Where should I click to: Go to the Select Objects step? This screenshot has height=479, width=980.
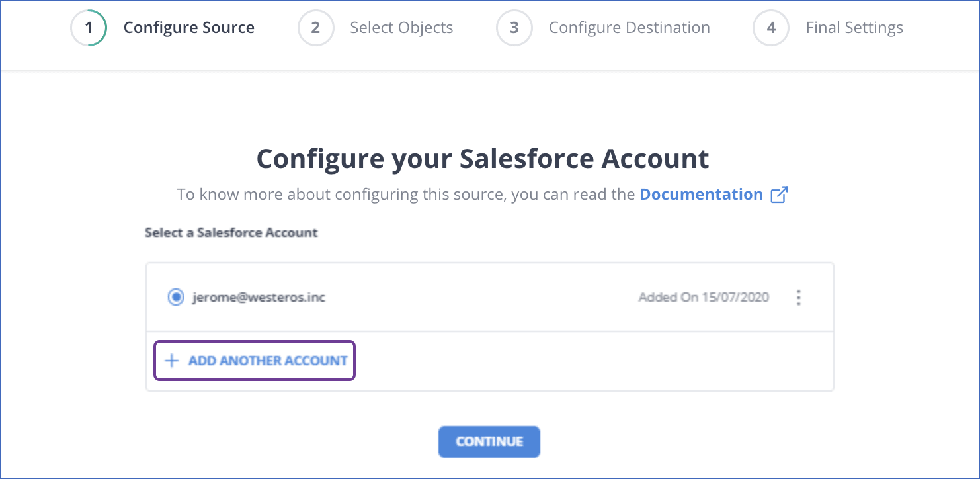(x=401, y=28)
